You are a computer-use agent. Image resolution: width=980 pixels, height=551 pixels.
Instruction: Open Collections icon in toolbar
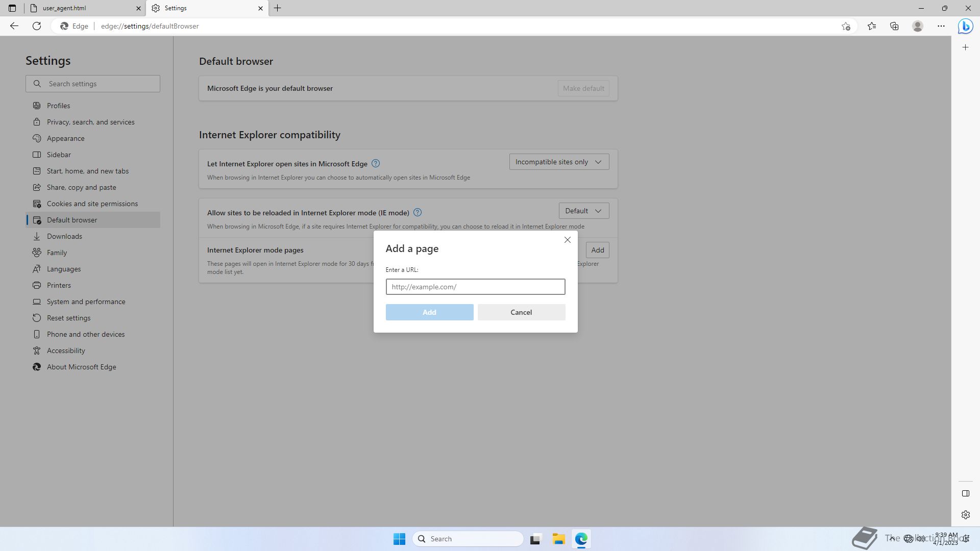[x=894, y=26]
